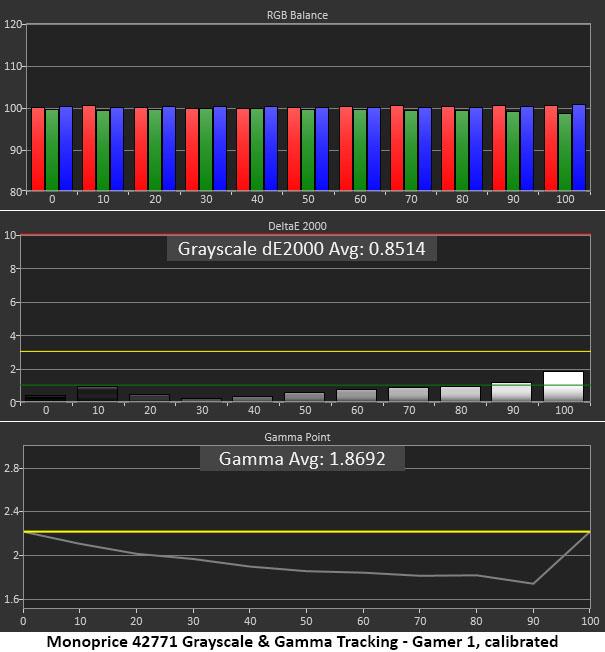Click the DeltaE 2000 chart title

coord(297,226)
